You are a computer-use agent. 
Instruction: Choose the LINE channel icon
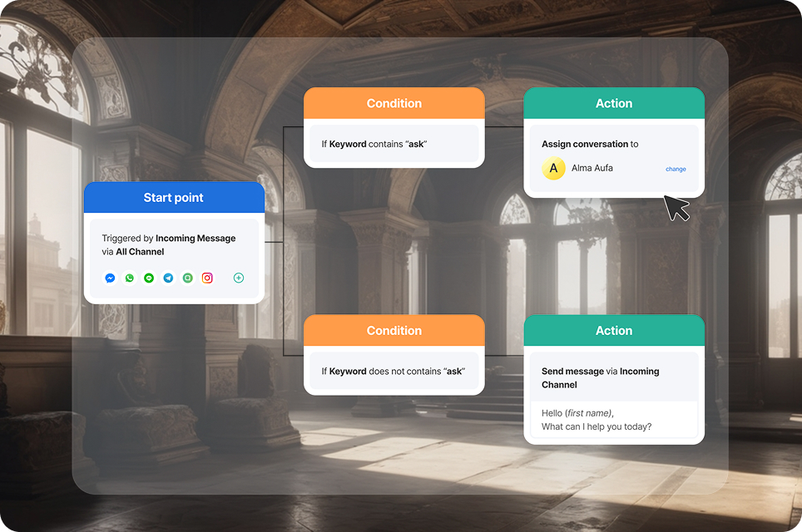[x=149, y=278]
